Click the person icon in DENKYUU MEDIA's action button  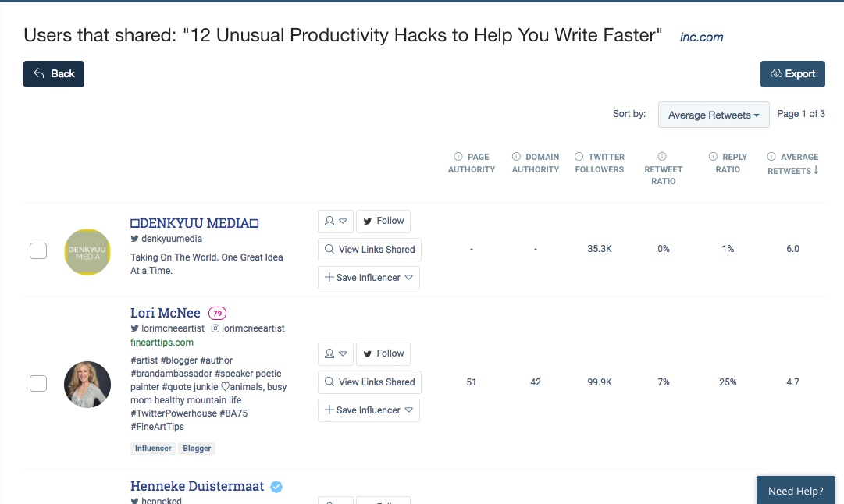(x=329, y=221)
